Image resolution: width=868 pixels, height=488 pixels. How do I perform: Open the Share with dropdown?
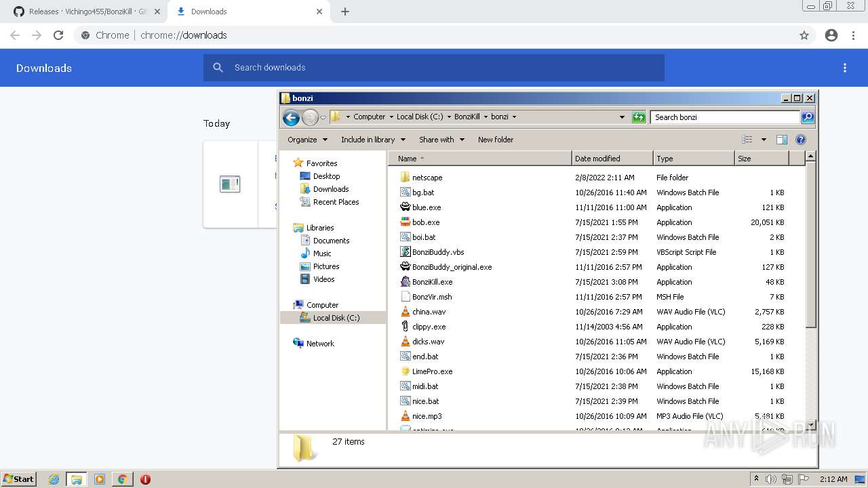point(441,140)
